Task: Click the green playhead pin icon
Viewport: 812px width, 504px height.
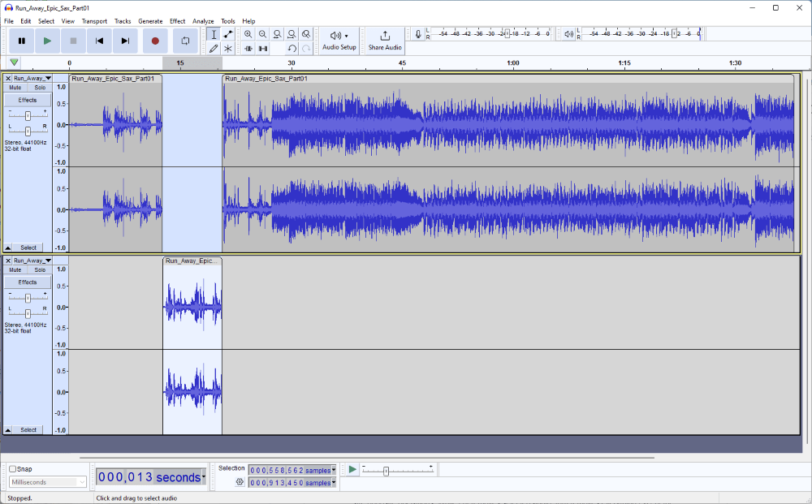Action: pyautogui.click(x=14, y=62)
